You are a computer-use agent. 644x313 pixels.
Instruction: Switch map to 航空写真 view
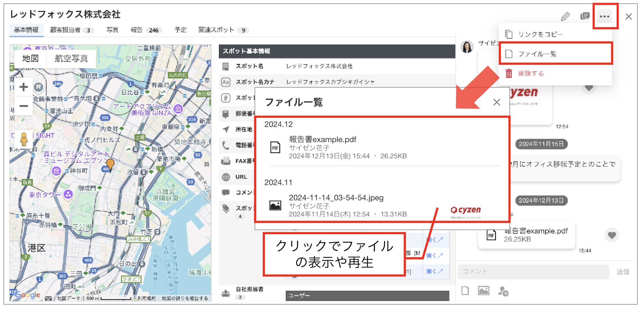coord(71,59)
